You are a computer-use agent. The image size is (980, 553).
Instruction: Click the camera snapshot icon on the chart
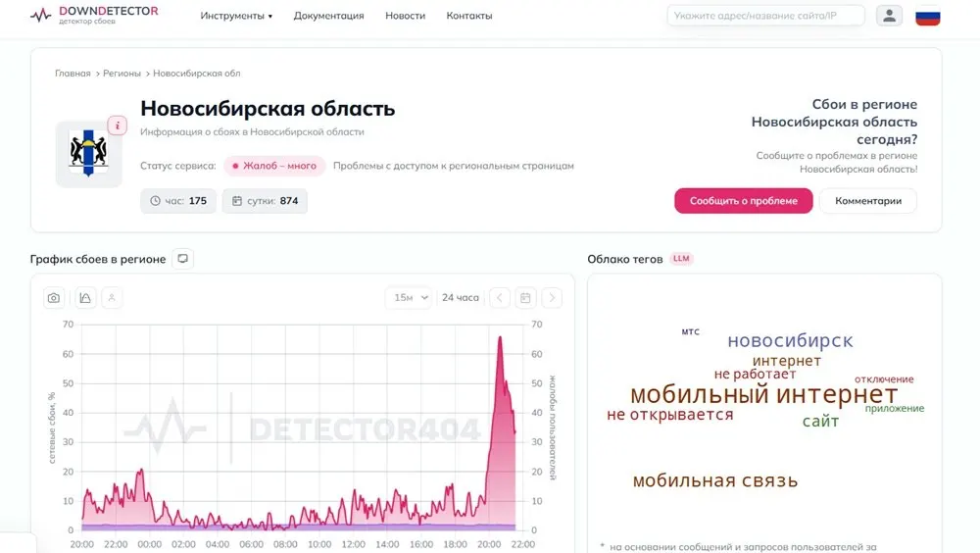pos(54,298)
